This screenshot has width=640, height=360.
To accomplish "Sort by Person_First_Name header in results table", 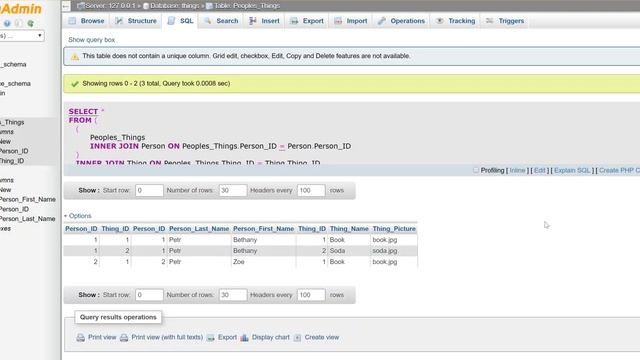I will click(x=263, y=229).
